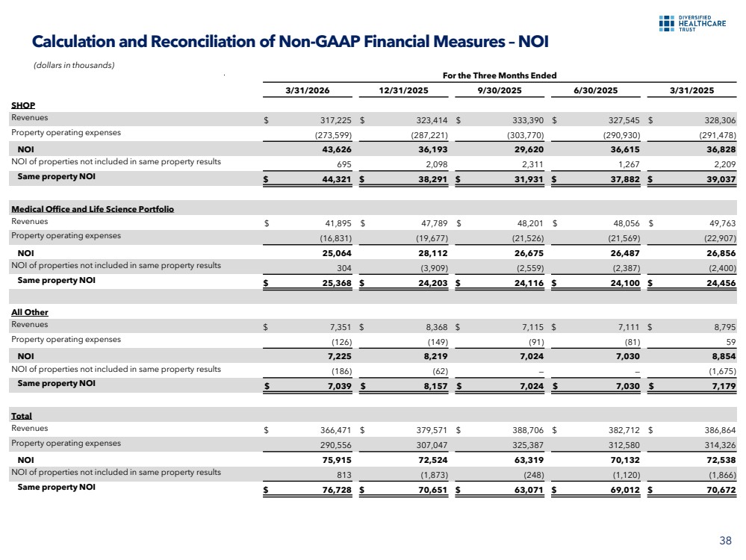Click SHOP NOI value 29,620
Viewport: 746px width, 560px height.
pyautogui.click(x=529, y=149)
